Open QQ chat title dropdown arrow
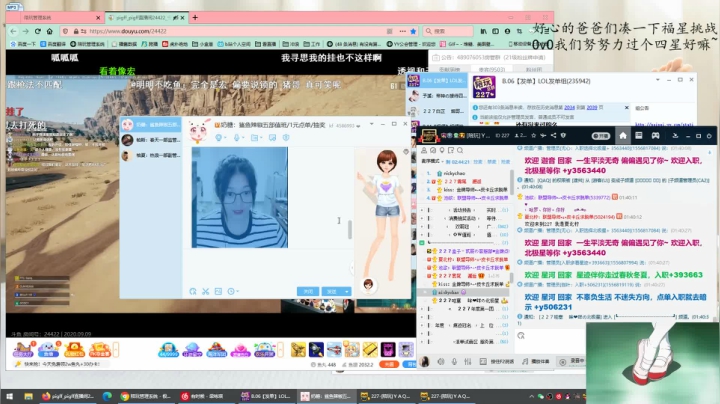 point(371,124)
